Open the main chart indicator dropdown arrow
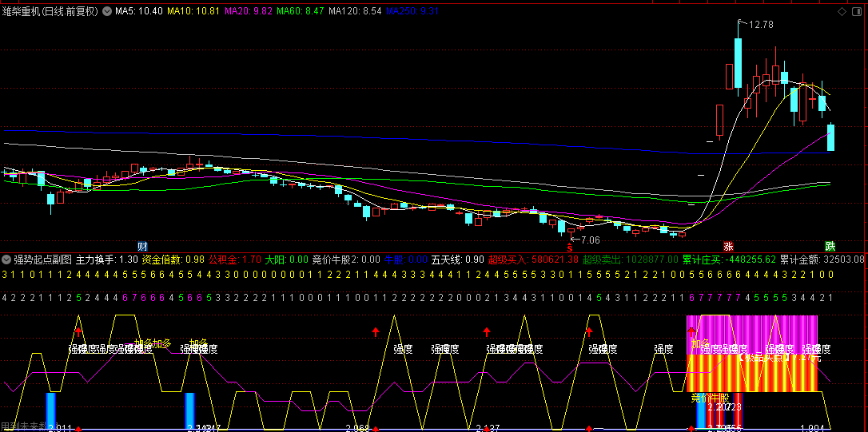The width and height of the screenshot is (868, 432). tap(107, 12)
